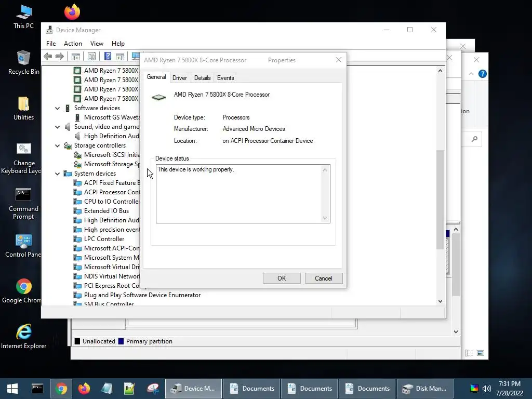
Task: Select the LPC Controller tree item
Action: coord(104,239)
